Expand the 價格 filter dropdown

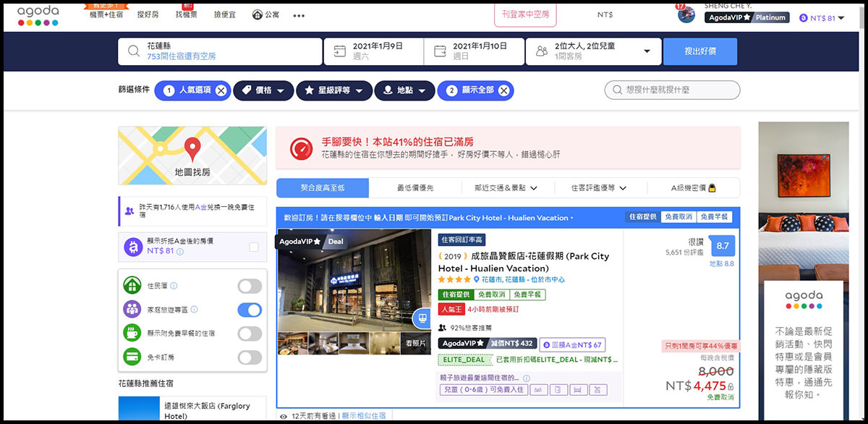(x=263, y=90)
